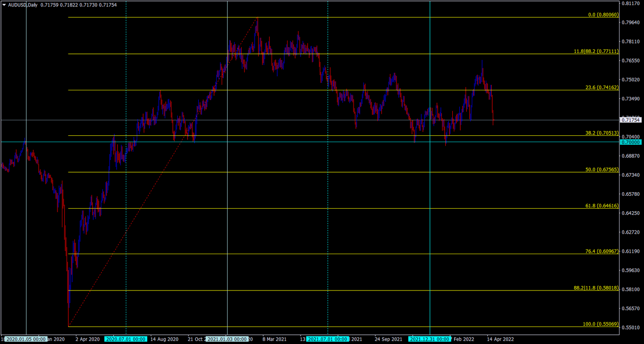
Task: Select the 100.0 (0.55069) Fibonacci label
Action: 601,324
